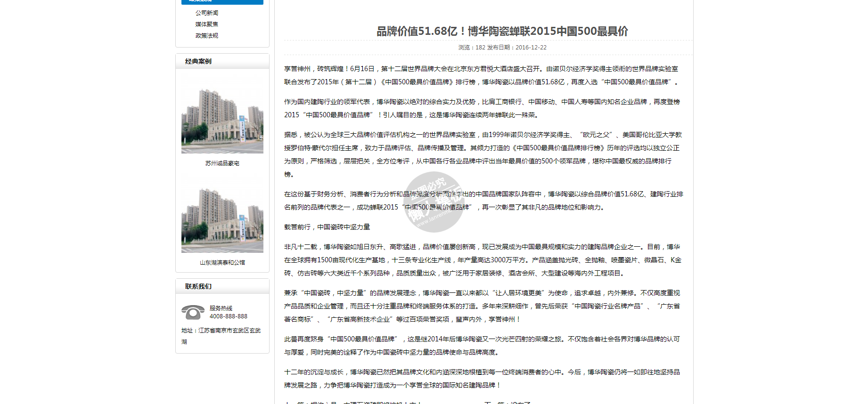This screenshot has height=404, width=868.
Task: Select 媒体聚焦 in the sidebar menu
Action: click(x=207, y=24)
